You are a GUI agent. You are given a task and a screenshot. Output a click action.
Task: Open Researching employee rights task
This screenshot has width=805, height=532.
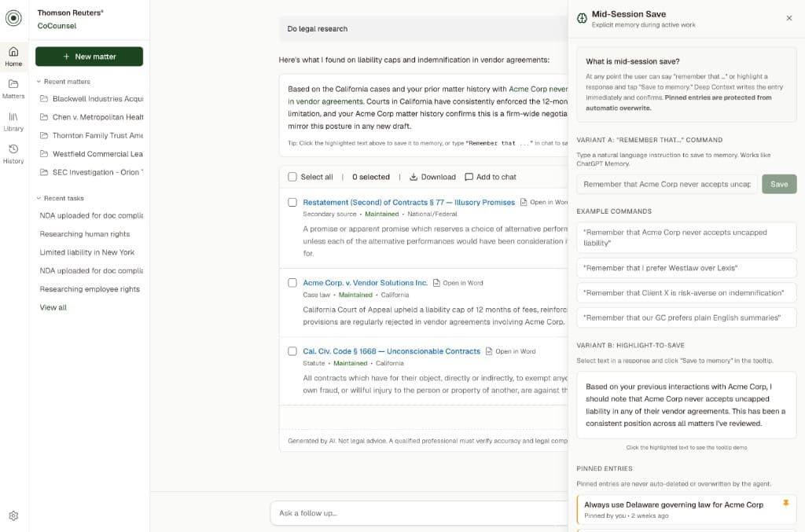pyautogui.click(x=90, y=289)
